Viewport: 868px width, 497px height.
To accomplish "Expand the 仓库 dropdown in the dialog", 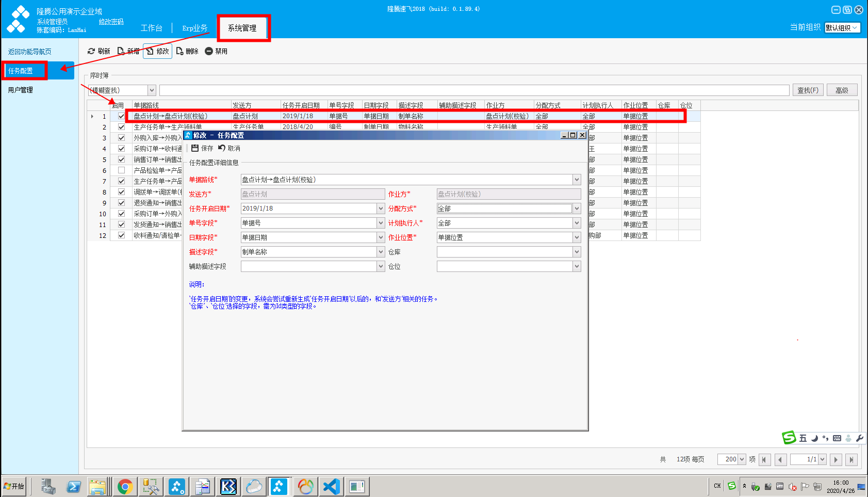I will click(577, 252).
